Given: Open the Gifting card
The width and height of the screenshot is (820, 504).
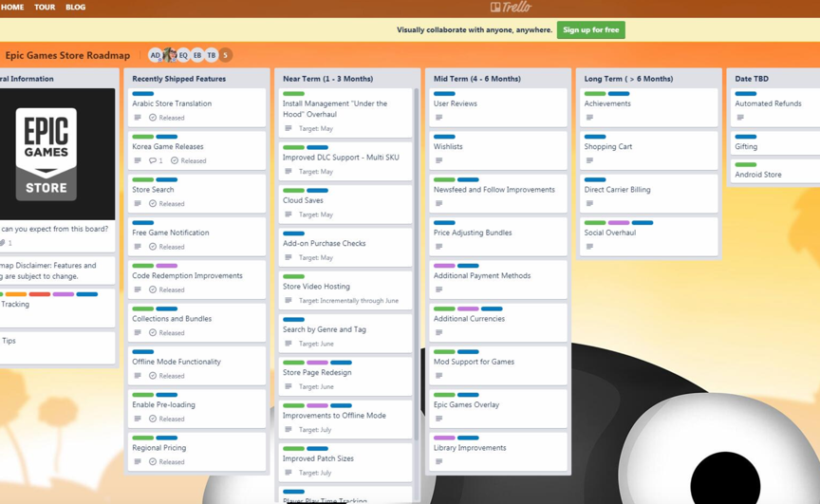Looking at the screenshot, I should (776, 143).
